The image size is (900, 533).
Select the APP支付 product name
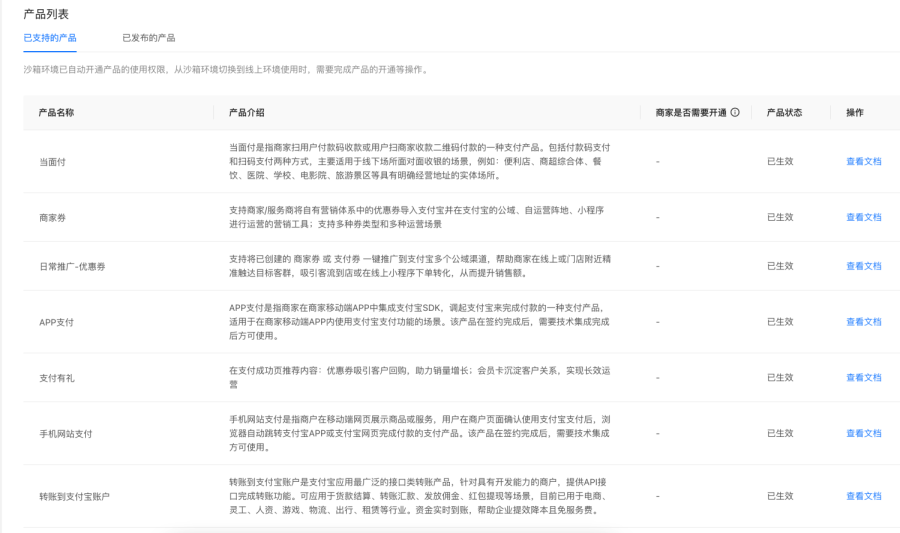click(56, 322)
